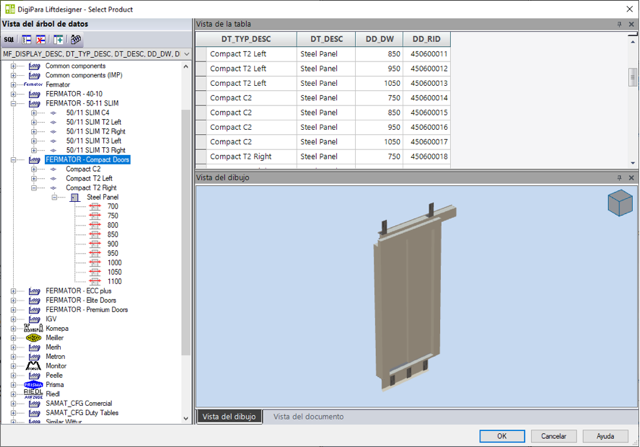The width and height of the screenshot is (640, 447).
Task: Expand the Metron manufacturer node
Action: 13,357
